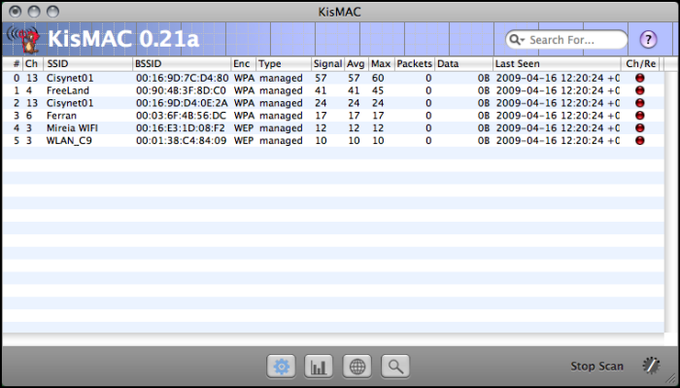680x388 pixels.
Task: Open the details magnifier view
Action: click(x=395, y=366)
